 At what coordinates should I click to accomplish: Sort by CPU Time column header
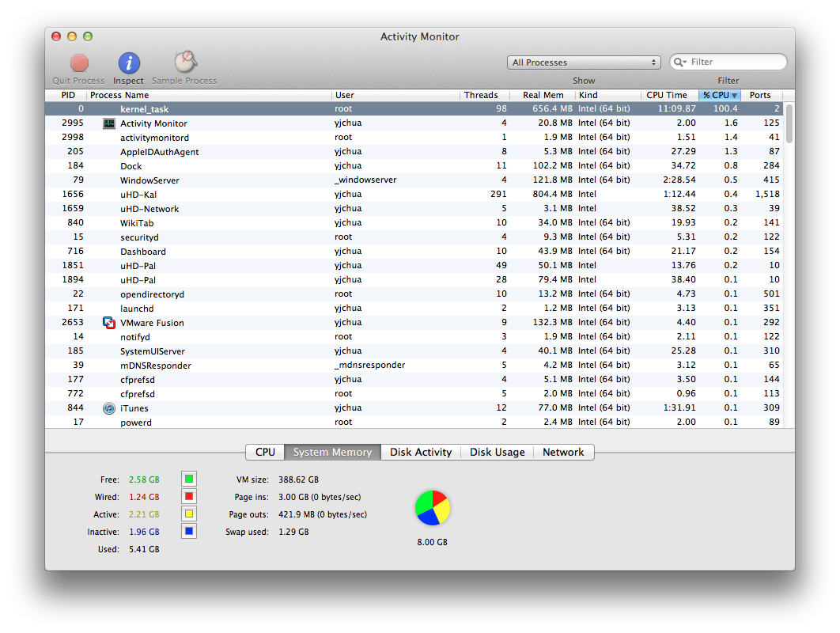pos(670,95)
